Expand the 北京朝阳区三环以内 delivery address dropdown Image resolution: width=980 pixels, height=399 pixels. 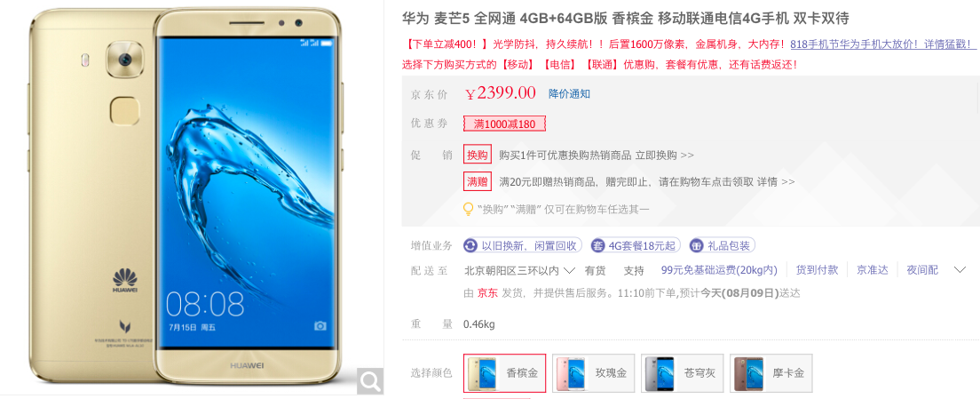click(x=520, y=270)
